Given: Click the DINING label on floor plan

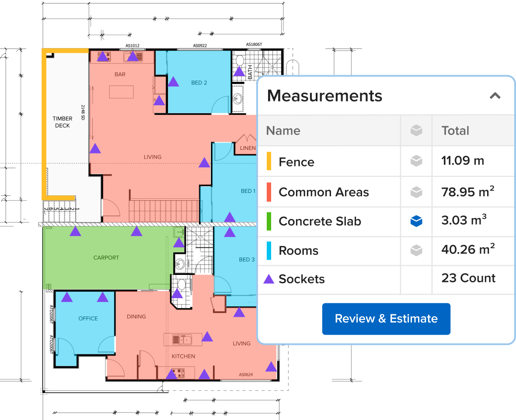Looking at the screenshot, I should tap(136, 316).
